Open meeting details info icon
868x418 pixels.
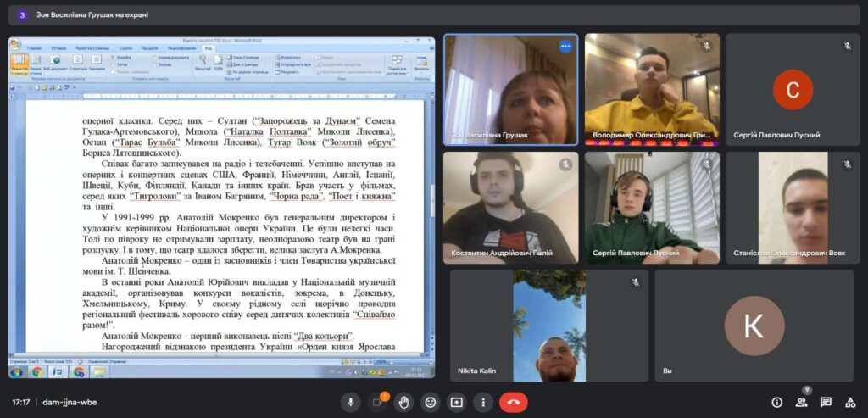click(776, 402)
